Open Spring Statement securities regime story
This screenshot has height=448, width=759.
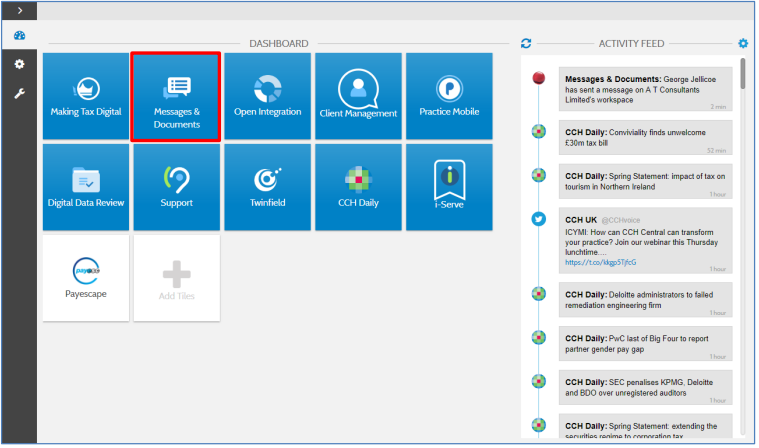(645, 426)
